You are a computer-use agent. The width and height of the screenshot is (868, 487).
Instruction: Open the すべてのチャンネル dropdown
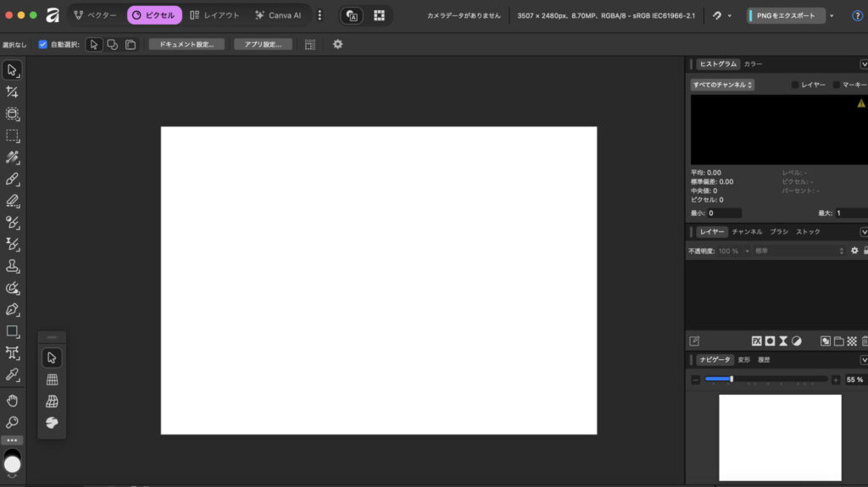point(722,85)
